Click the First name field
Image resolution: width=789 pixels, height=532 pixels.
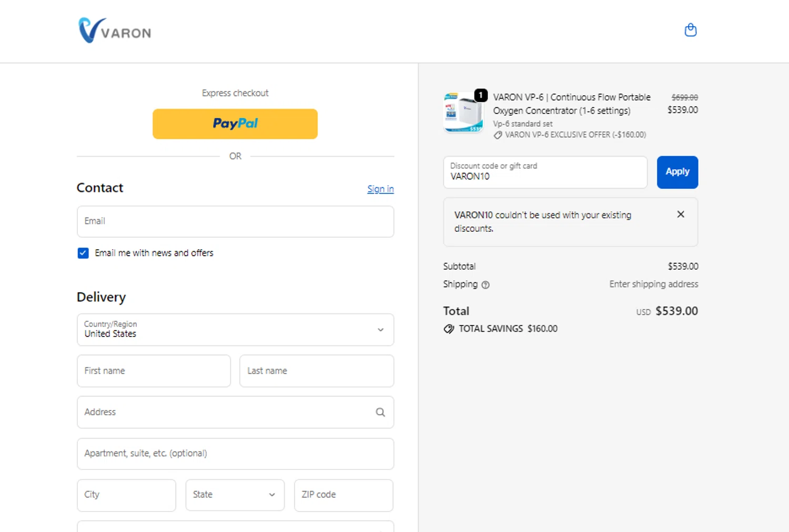coord(154,371)
